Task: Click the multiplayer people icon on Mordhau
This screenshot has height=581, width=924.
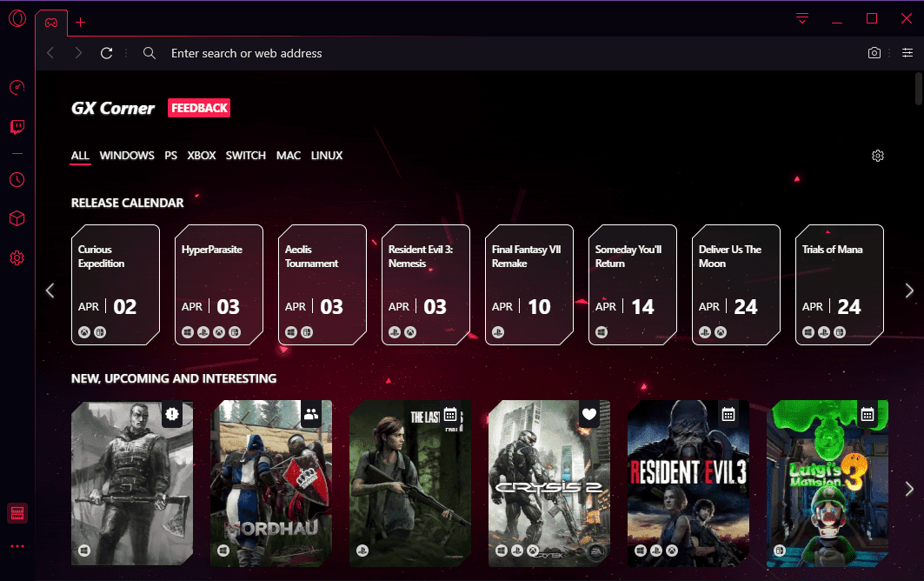Action: [311, 414]
